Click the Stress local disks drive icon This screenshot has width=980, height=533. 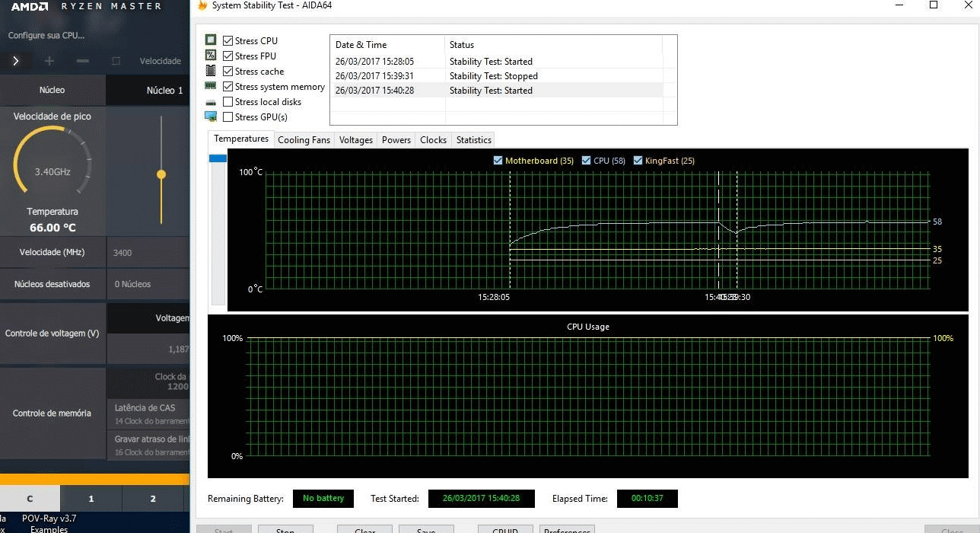tap(211, 102)
